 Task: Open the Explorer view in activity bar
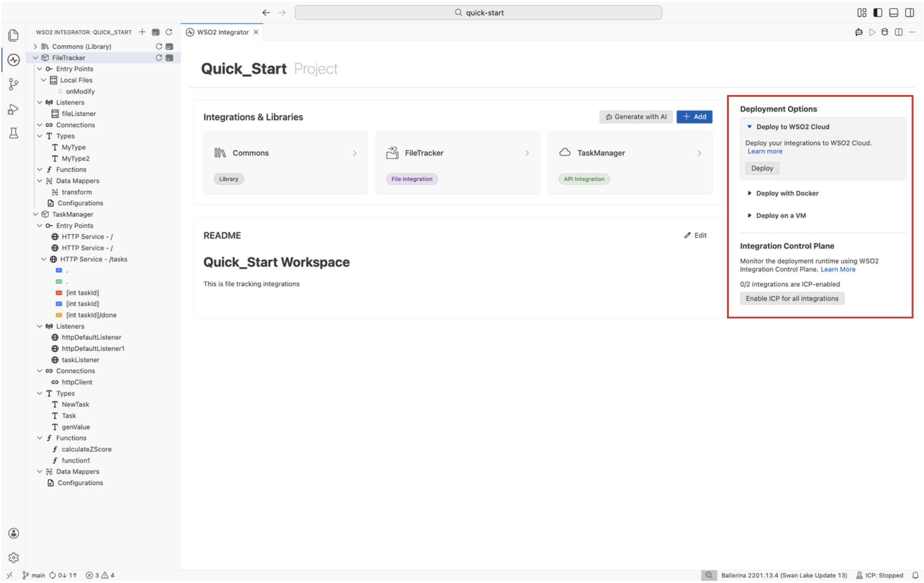[x=13, y=35]
